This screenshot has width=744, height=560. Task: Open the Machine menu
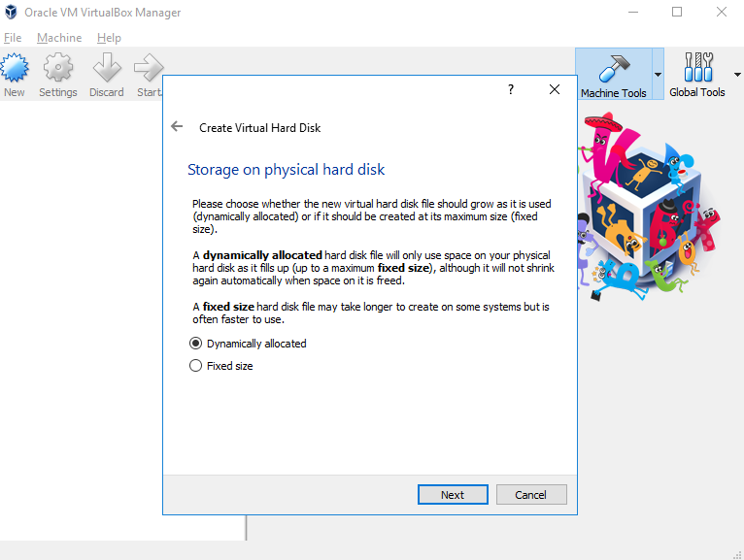tap(59, 38)
